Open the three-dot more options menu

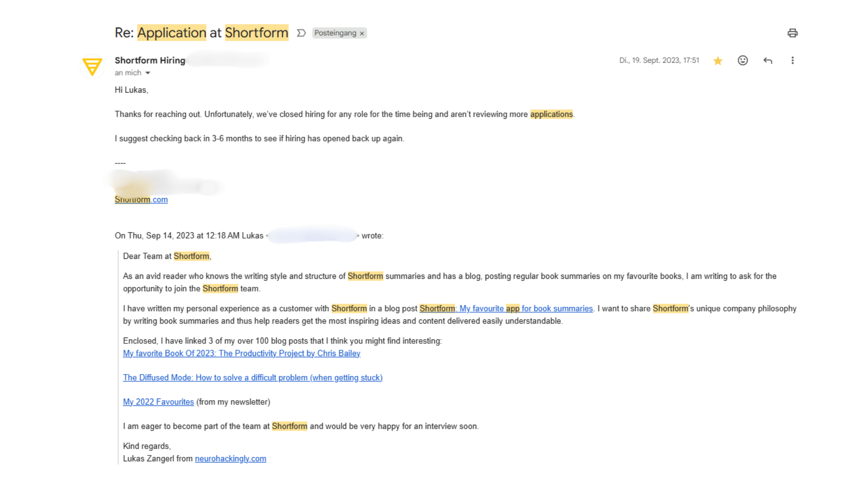tap(793, 61)
